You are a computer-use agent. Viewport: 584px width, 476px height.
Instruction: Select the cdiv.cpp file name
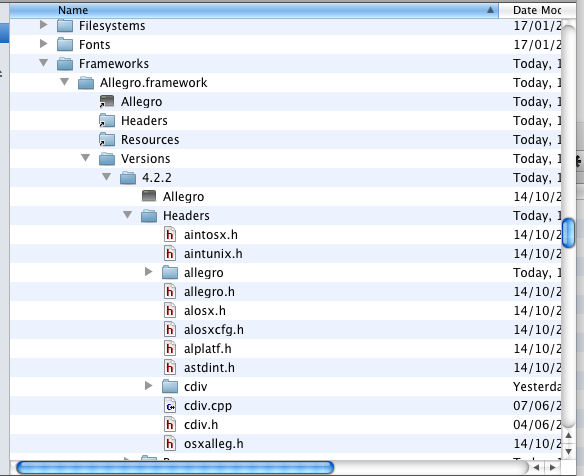(208, 406)
